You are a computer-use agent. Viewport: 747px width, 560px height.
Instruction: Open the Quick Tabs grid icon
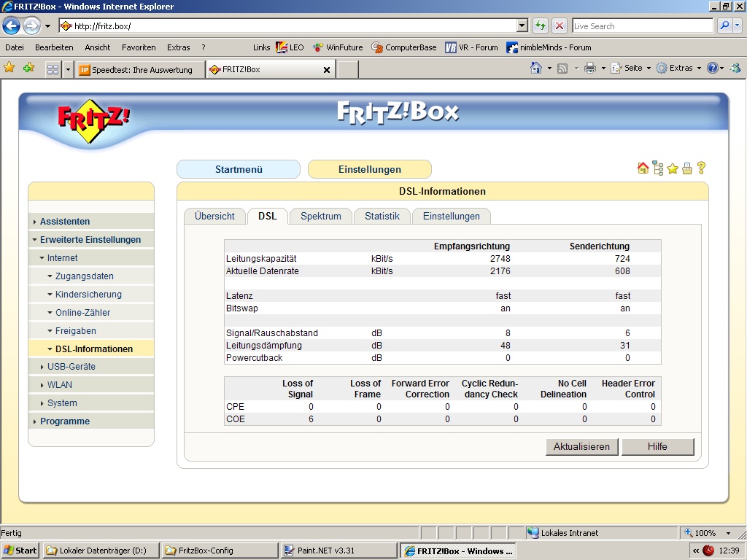tap(53, 69)
